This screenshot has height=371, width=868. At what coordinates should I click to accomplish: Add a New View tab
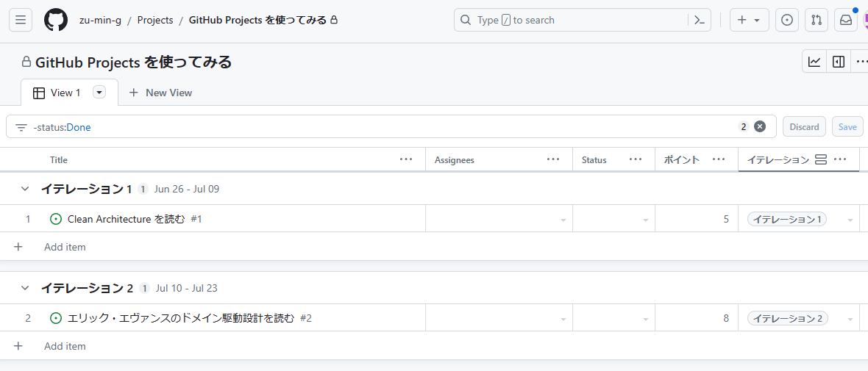click(x=160, y=93)
